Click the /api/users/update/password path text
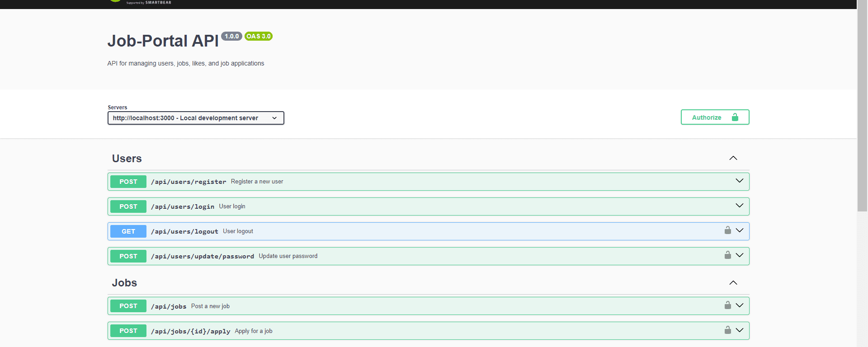 tap(203, 256)
